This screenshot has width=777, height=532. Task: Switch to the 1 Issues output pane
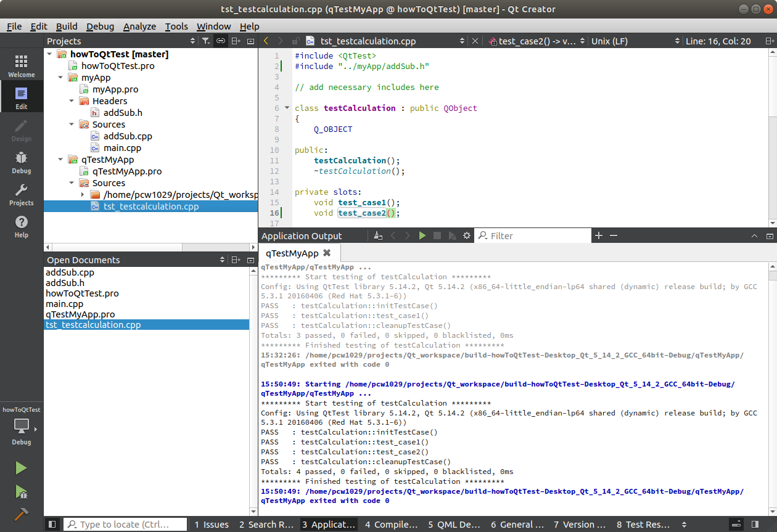pos(212,525)
